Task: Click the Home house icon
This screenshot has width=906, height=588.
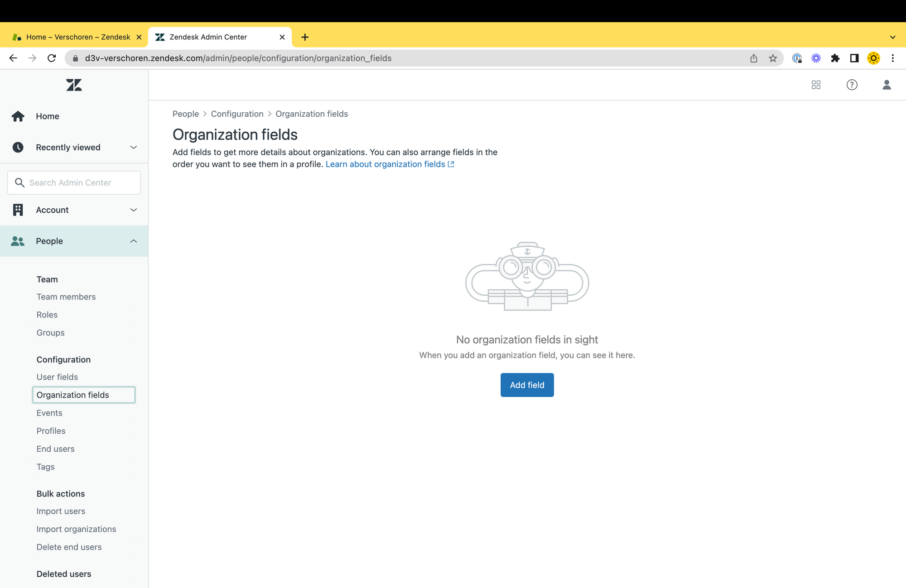Action: pos(18,116)
